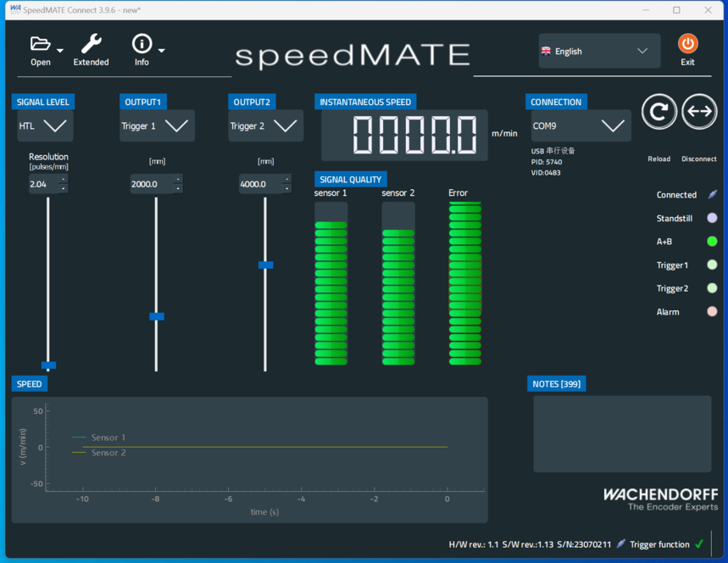The height and width of the screenshot is (563, 728).
Task: Click the green Trigger function checkmark
Action: pyautogui.click(x=699, y=544)
